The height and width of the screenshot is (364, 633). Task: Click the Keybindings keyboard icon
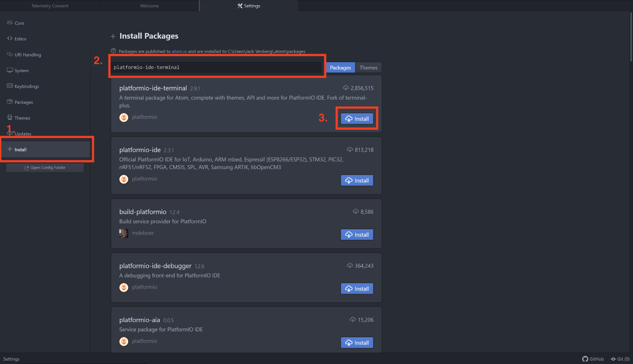click(x=10, y=86)
